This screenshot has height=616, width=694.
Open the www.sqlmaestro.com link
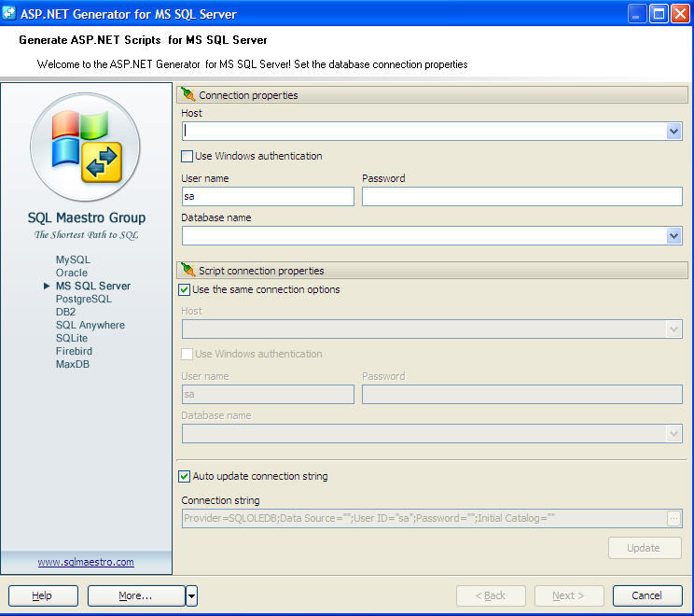(x=86, y=562)
